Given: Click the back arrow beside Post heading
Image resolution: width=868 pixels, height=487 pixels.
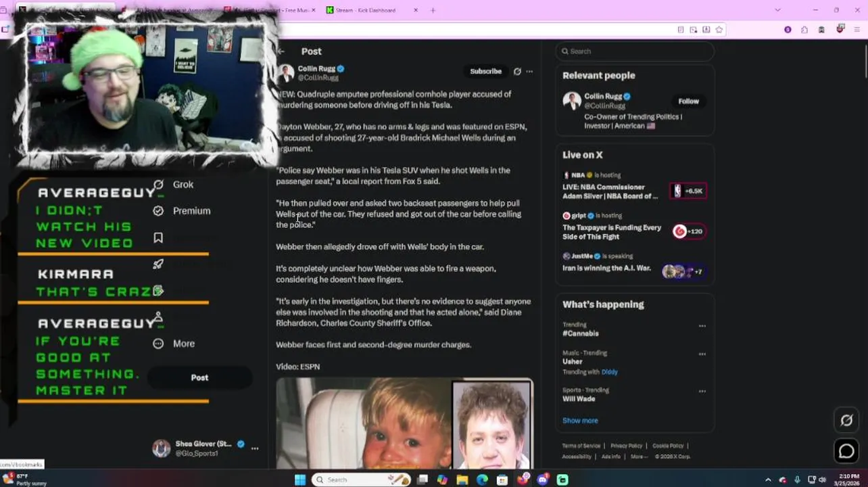Looking at the screenshot, I should (281, 51).
